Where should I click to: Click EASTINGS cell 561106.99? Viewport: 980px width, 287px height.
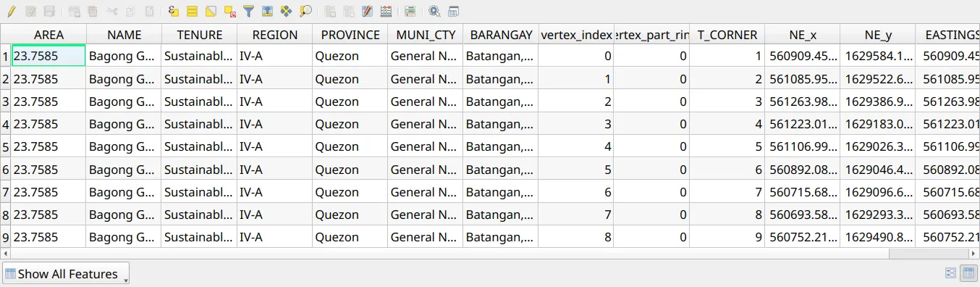(947, 146)
